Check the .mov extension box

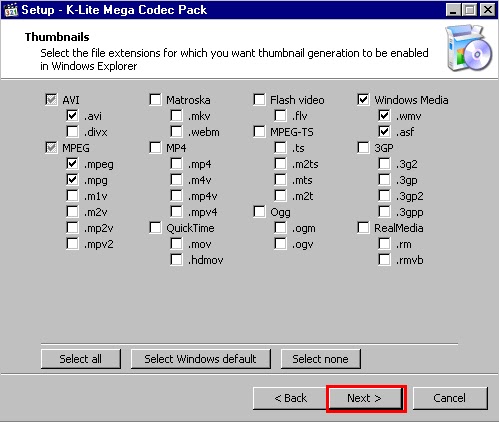coord(176,243)
